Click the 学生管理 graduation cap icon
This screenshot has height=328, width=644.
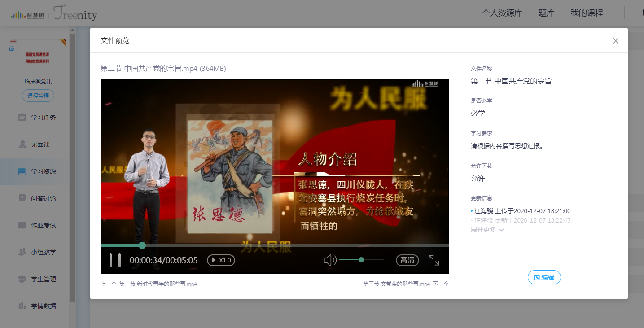click(x=22, y=279)
